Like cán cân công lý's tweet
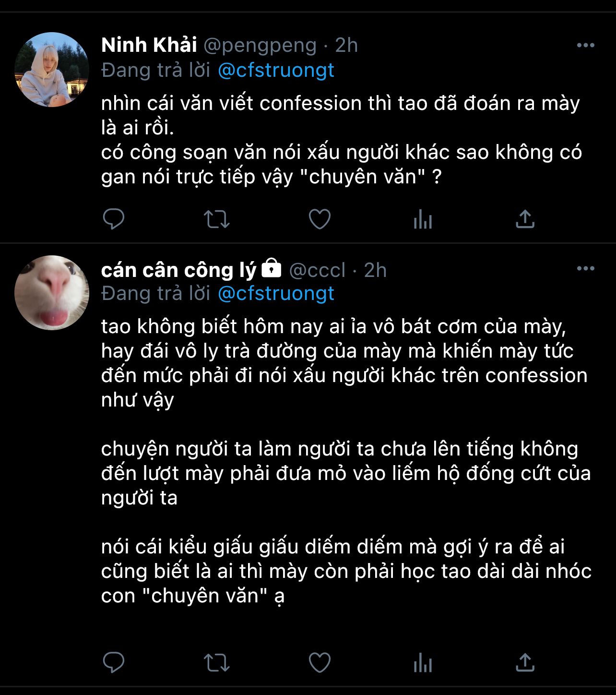The width and height of the screenshot is (616, 695). 320,663
